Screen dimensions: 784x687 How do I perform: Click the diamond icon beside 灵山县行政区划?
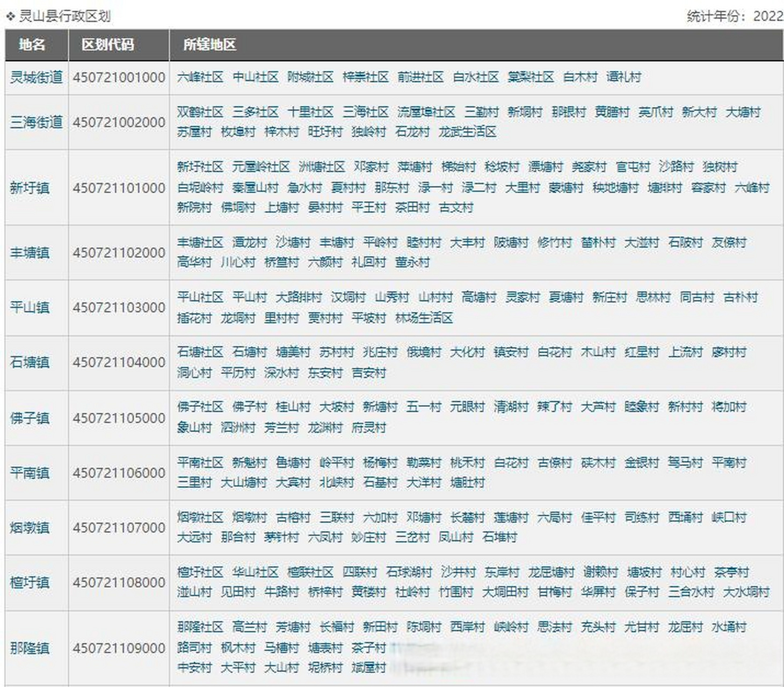10,17
